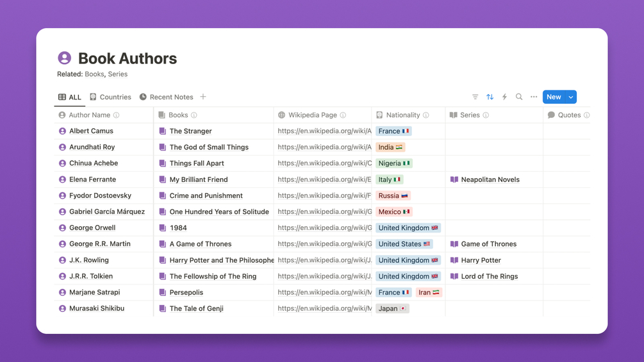Click the Mexico nationality tag
The width and height of the screenshot is (644, 362).
[394, 212]
